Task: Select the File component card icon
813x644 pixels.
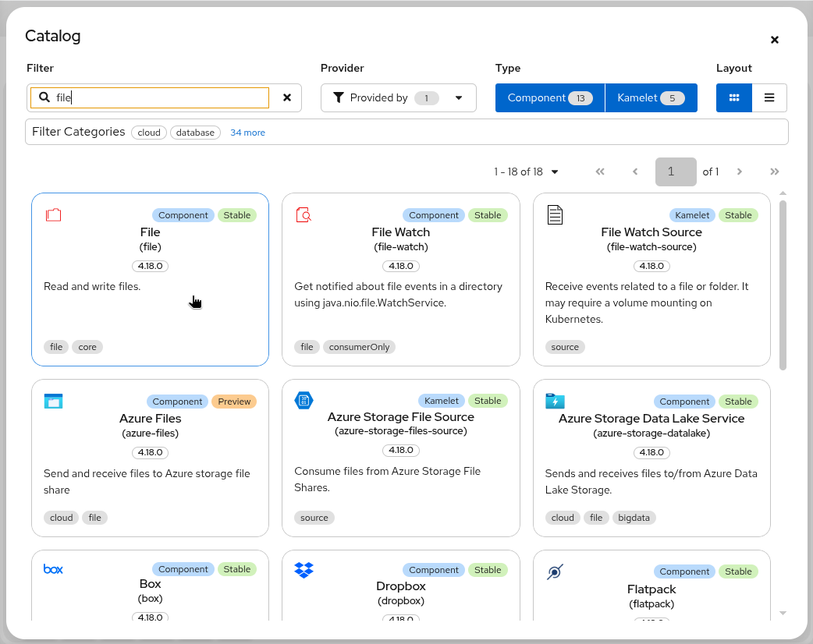Action: pos(53,216)
